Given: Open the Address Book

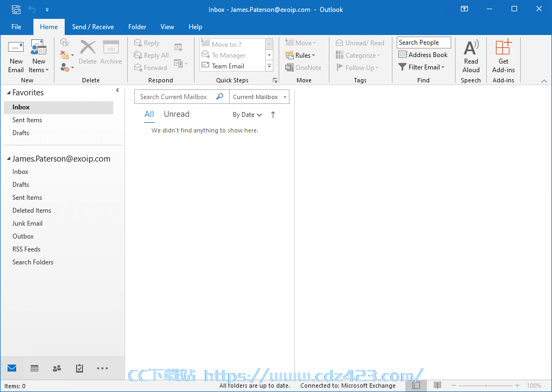Looking at the screenshot, I should tap(423, 55).
